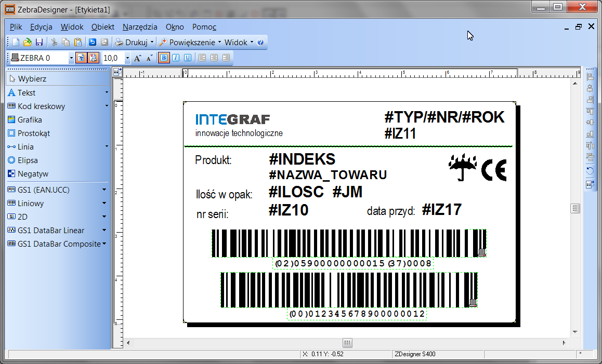The image size is (602, 364).
Task: Toggle italic formatting
Action: [x=176, y=58]
